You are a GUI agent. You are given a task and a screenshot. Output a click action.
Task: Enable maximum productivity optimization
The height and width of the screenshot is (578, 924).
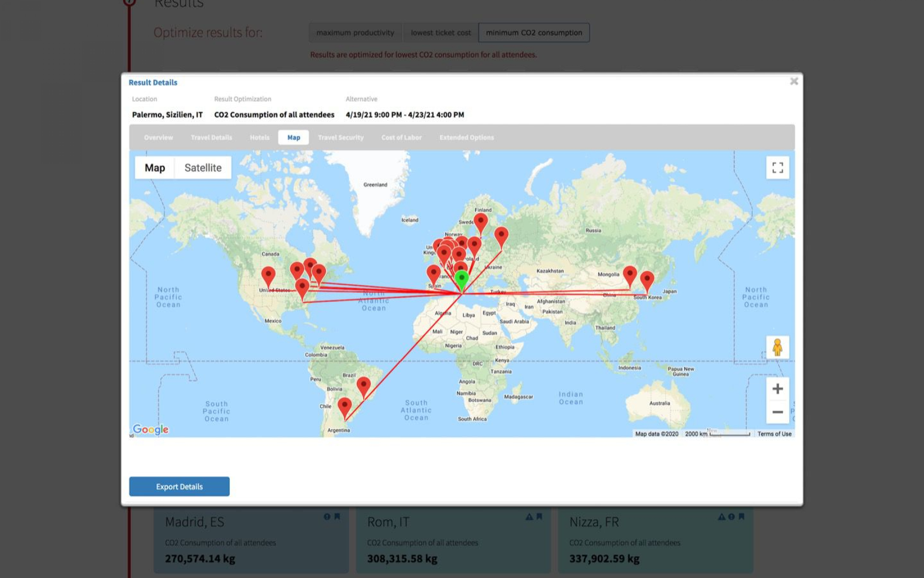355,33
